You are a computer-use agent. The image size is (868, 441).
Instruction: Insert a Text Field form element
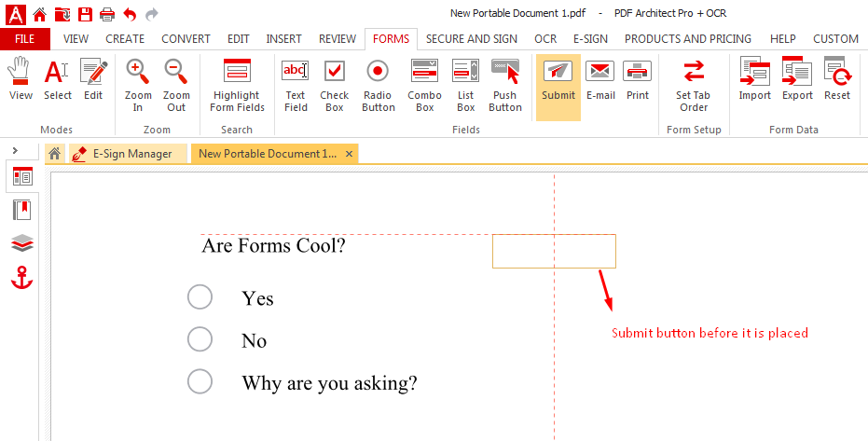point(296,86)
